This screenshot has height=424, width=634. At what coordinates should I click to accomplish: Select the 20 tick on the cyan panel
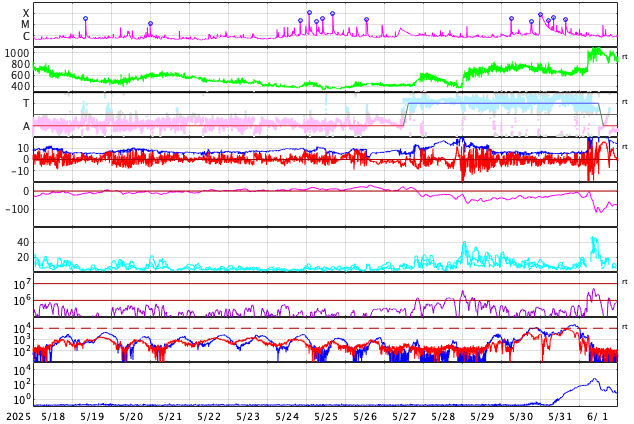pyautogui.click(x=23, y=257)
